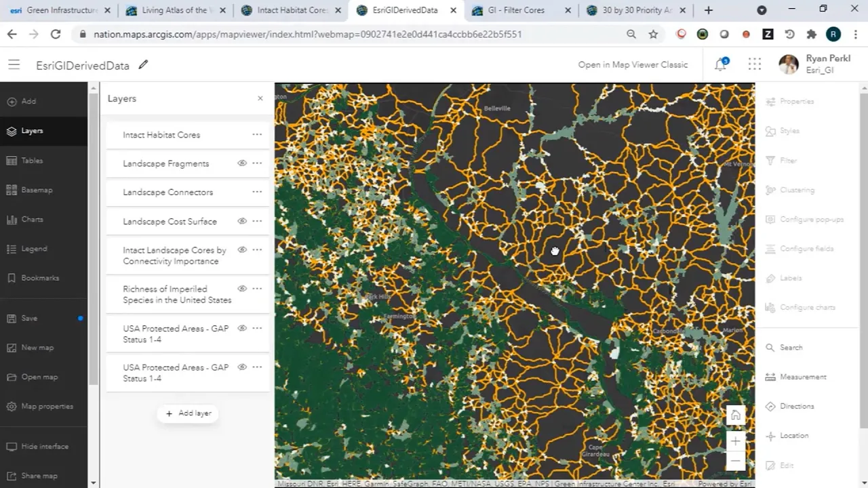Open options for Landscape Fragments layer
The height and width of the screenshot is (488, 868).
pos(257,163)
